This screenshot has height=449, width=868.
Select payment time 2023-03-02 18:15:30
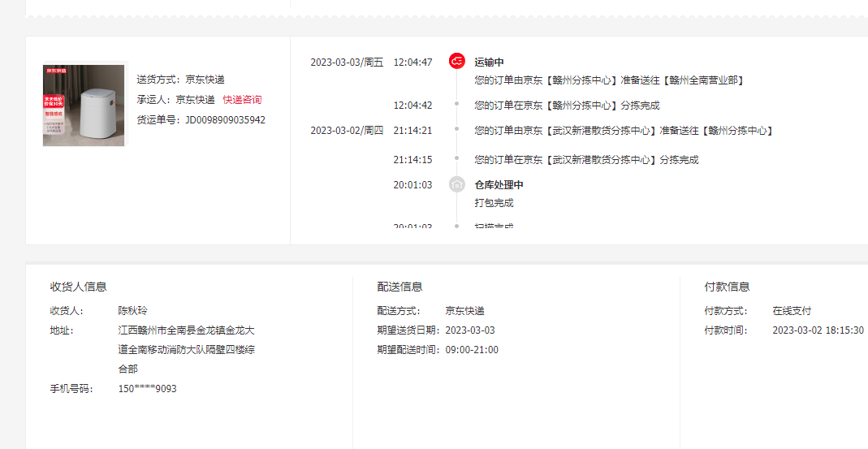point(818,330)
